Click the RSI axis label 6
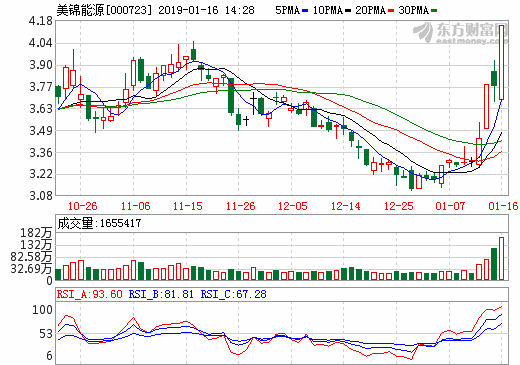Image resolution: width=520 pixels, height=365 pixels. (x=49, y=356)
